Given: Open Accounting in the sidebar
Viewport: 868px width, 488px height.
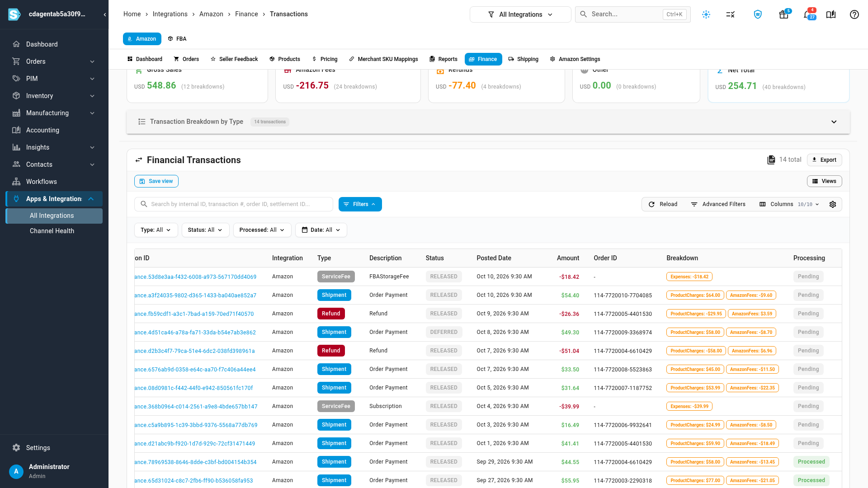Looking at the screenshot, I should coord(54,130).
